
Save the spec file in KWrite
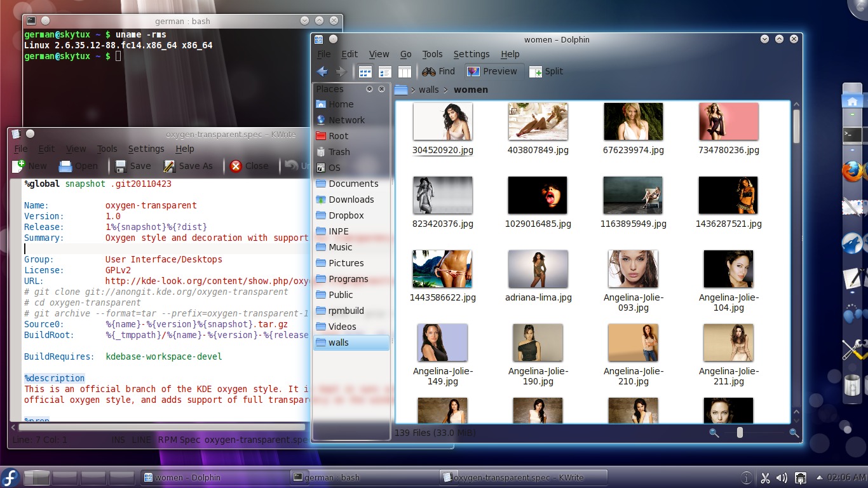[x=133, y=166]
